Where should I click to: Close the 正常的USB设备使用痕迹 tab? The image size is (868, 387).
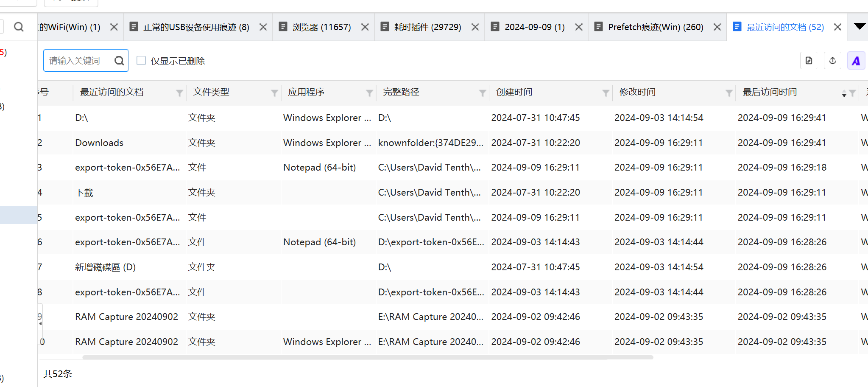click(x=263, y=27)
